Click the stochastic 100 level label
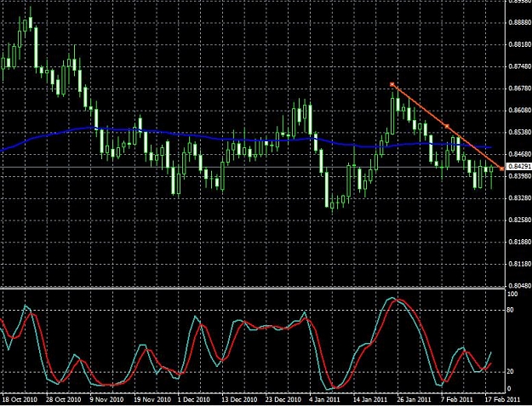Image resolution: width=532 pixels, height=406 pixels. pyautogui.click(x=513, y=294)
